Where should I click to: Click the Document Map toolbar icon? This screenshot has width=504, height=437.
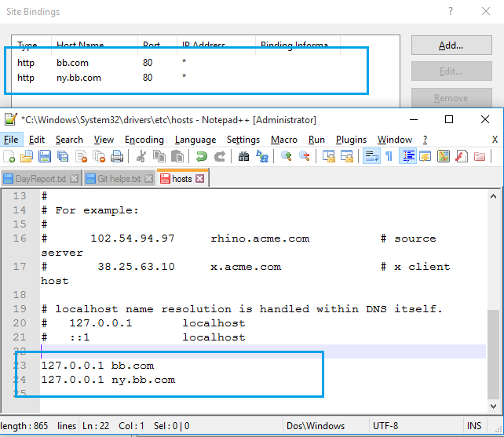coord(444,156)
